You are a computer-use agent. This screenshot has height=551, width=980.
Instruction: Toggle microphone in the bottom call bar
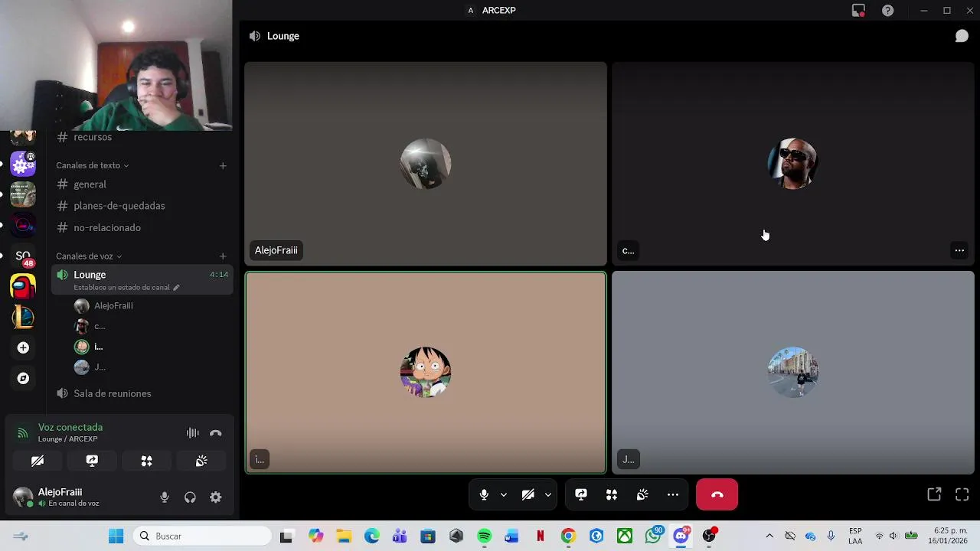484,495
